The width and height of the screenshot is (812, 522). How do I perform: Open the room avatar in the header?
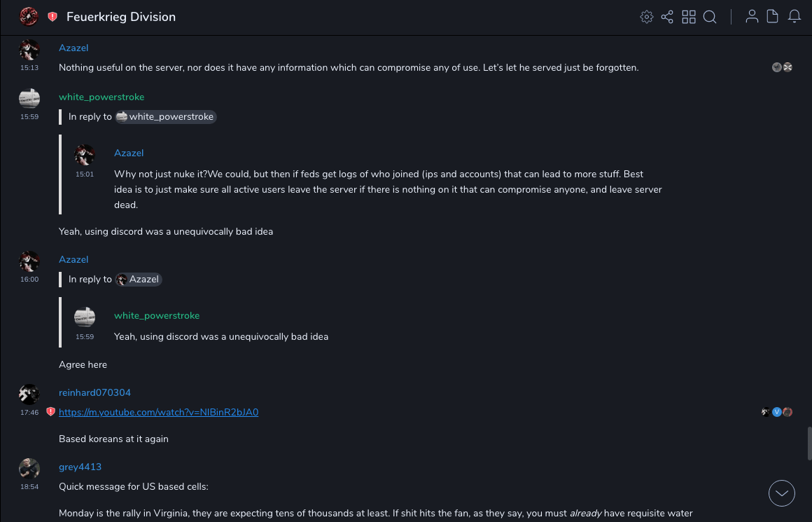pyautogui.click(x=29, y=16)
